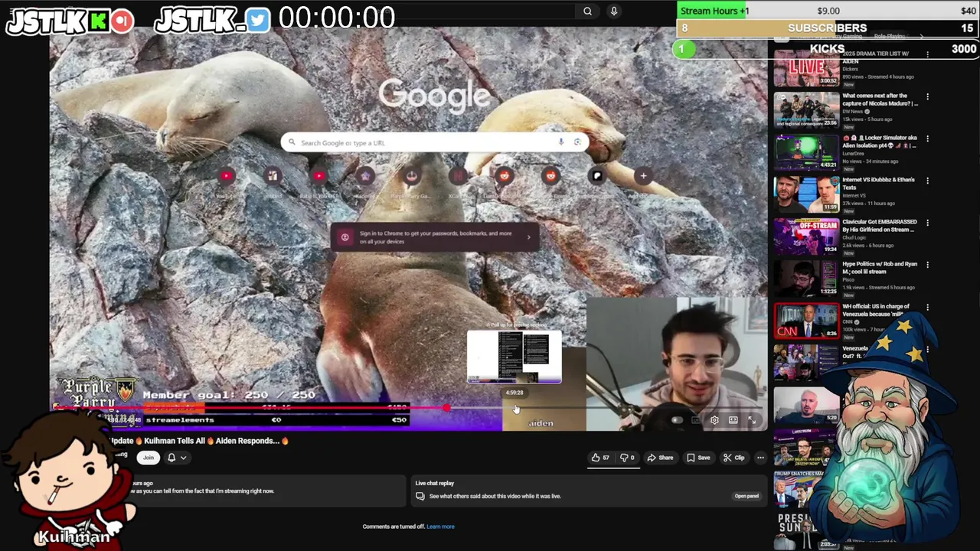Viewport: 980px width, 551px height.
Task: Click the Clip button
Action: point(733,458)
